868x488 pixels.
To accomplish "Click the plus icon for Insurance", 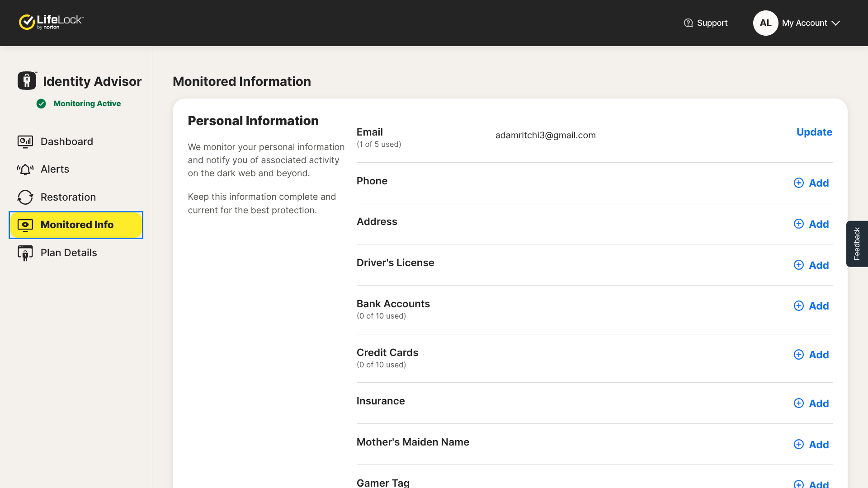I will pyautogui.click(x=799, y=404).
